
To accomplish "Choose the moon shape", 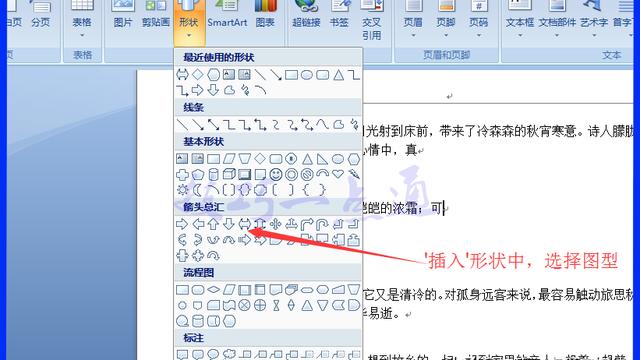I will pos(198,190).
